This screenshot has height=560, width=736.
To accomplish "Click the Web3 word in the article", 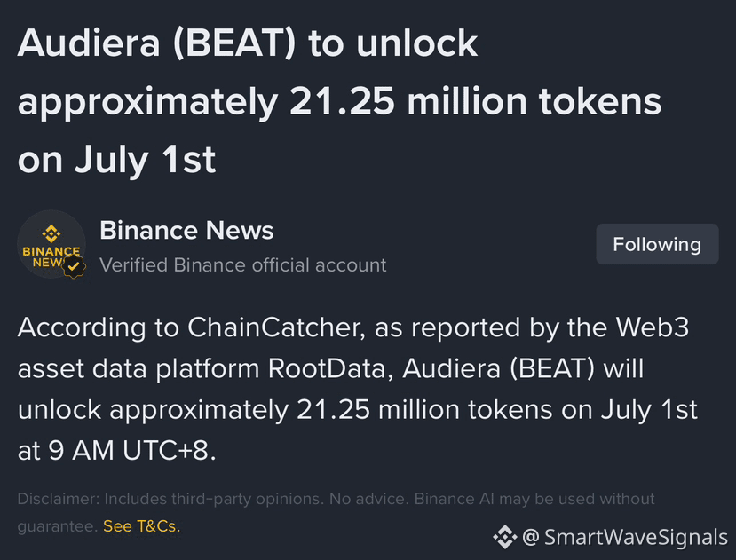I will tap(653, 327).
